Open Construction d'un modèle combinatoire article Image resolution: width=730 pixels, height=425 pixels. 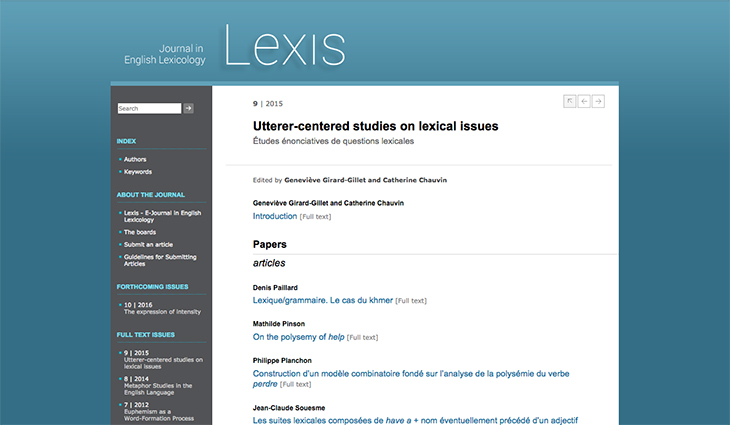click(x=411, y=378)
